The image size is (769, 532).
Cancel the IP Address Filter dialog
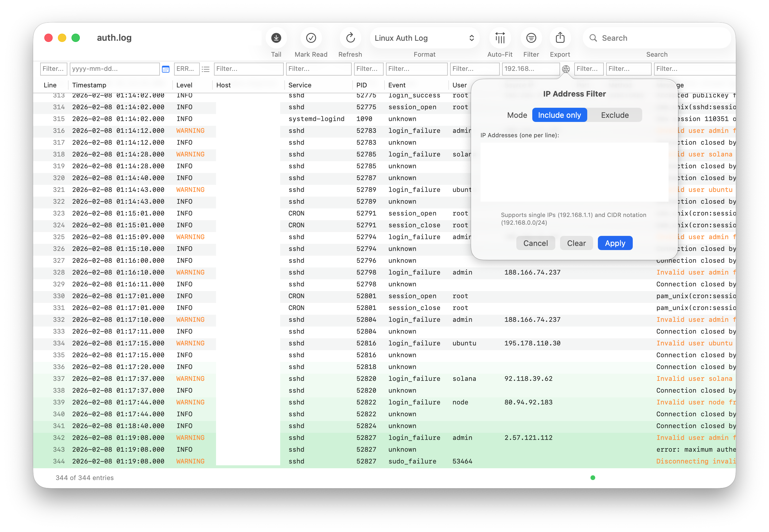click(536, 243)
